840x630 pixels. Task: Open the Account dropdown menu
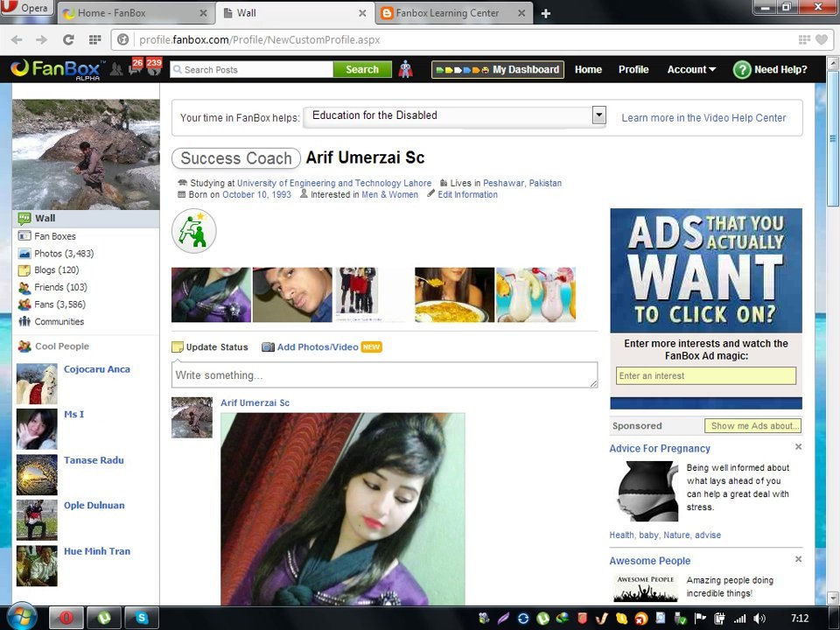[691, 70]
